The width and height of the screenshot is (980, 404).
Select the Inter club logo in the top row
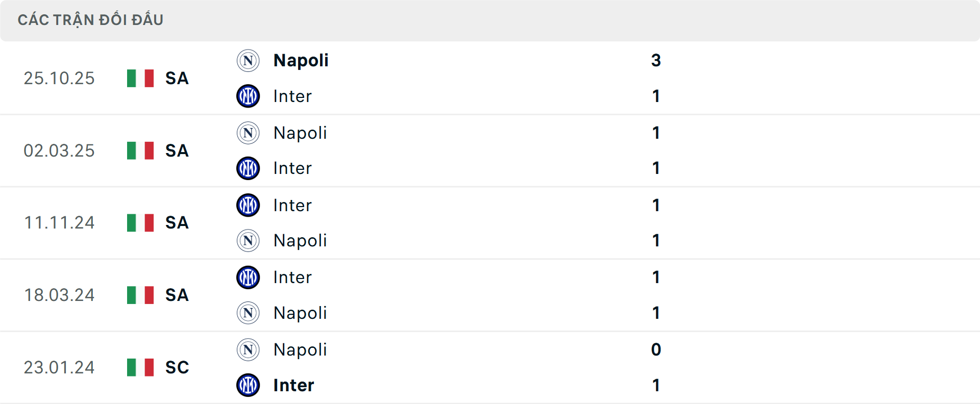click(x=248, y=96)
